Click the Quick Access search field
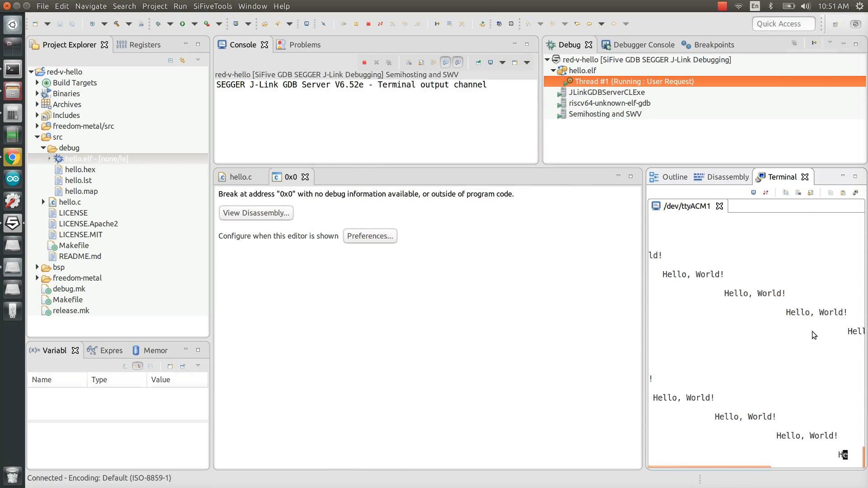The height and width of the screenshot is (488, 868). (783, 24)
